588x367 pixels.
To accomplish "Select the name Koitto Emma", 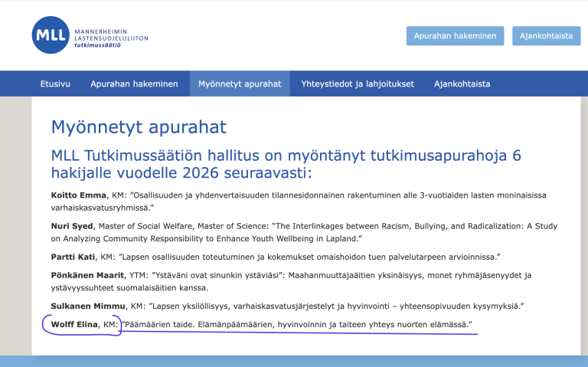I will point(78,195).
